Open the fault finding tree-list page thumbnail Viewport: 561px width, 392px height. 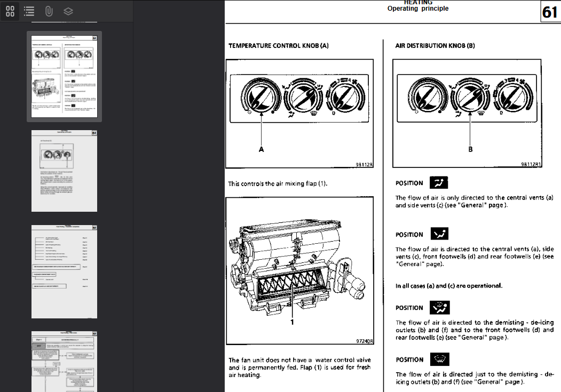[65, 271]
